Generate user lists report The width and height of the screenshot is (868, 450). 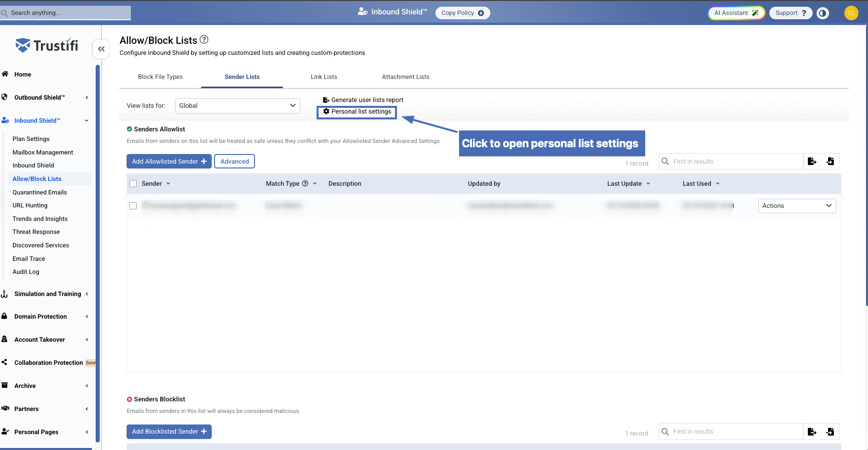(x=363, y=100)
